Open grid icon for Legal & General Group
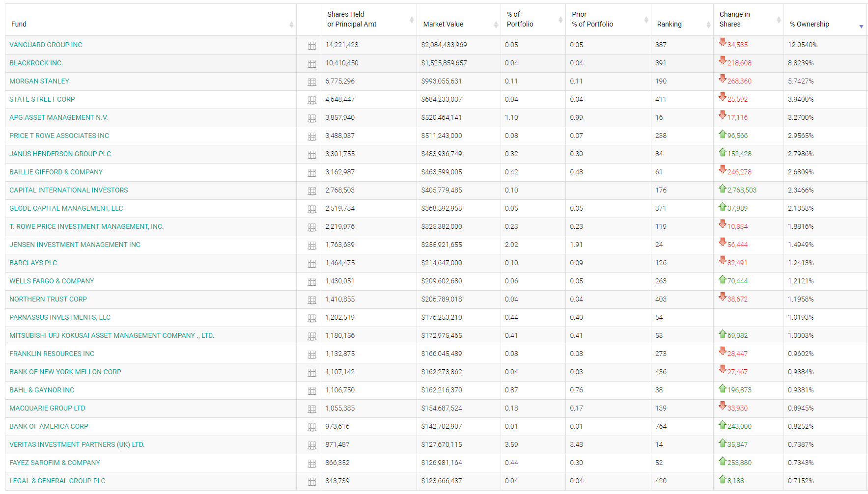The image size is (868, 494). (x=311, y=482)
